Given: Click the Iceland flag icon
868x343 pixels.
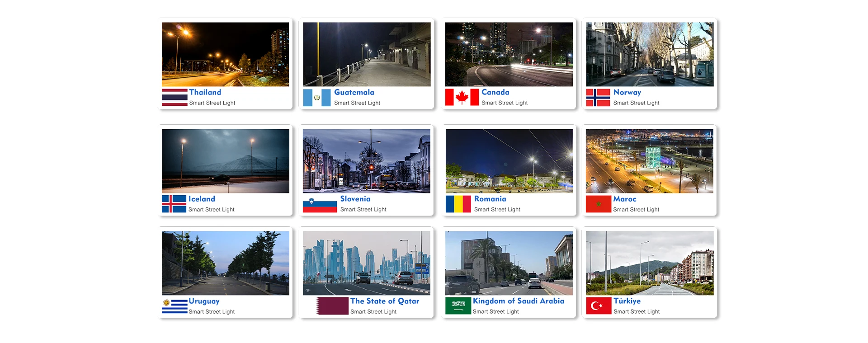Looking at the screenshot, I should [x=174, y=204].
